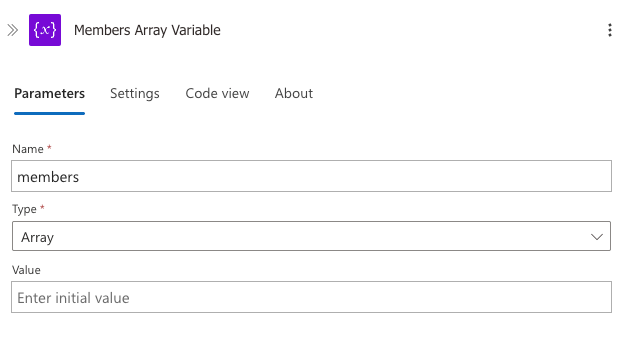Click the Name field label
The image size is (623, 361).
(x=28, y=149)
